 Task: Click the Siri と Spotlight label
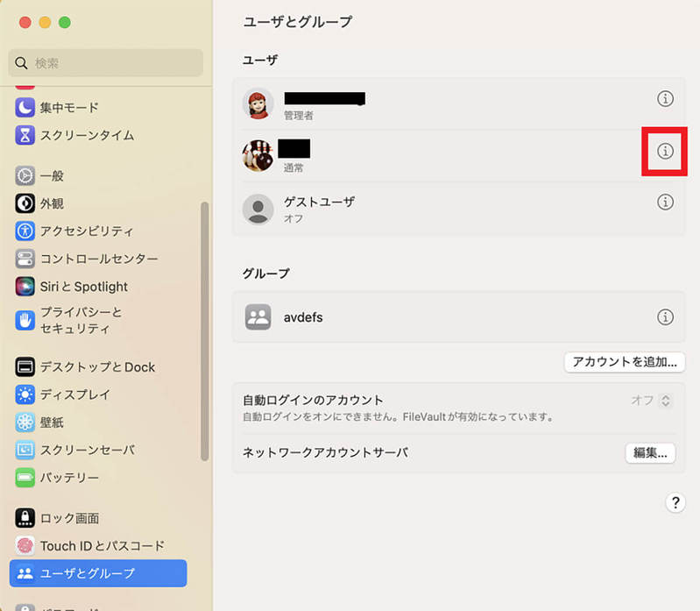[x=84, y=287]
